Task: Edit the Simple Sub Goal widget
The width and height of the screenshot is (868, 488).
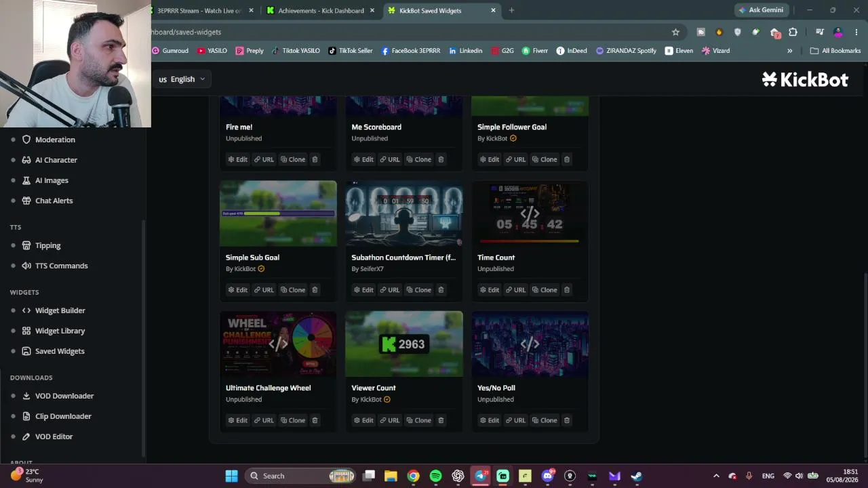Action: coord(237,290)
